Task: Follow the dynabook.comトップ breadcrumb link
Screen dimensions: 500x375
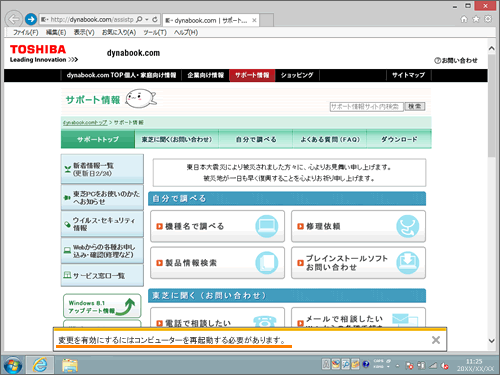Action: [x=85, y=122]
